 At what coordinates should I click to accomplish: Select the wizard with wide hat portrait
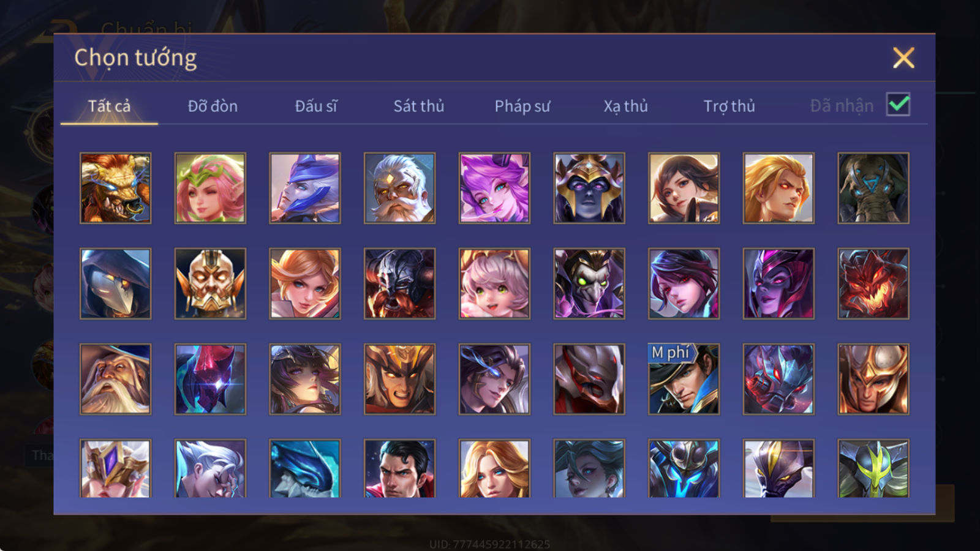(x=115, y=379)
